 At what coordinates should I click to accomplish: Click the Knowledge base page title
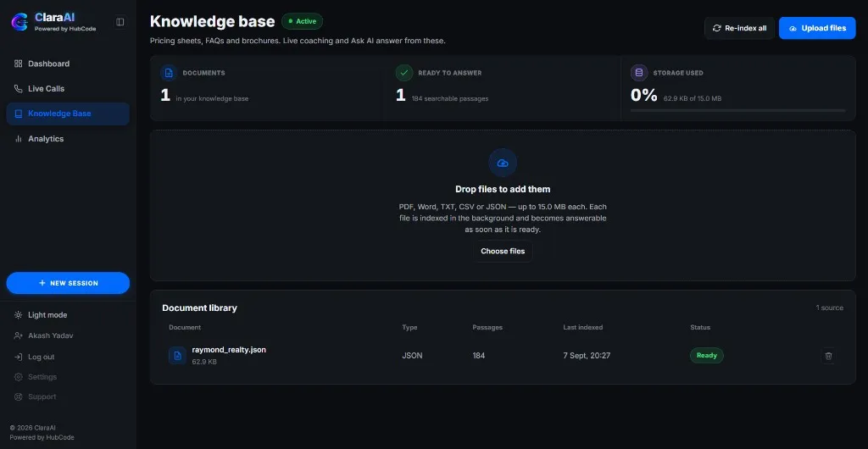tap(212, 21)
